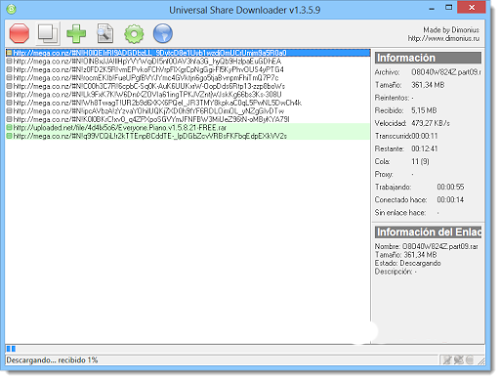500x380 pixels.
Task: Select the mega link ending L5DwCh4k
Action: pyautogui.click(x=188, y=103)
